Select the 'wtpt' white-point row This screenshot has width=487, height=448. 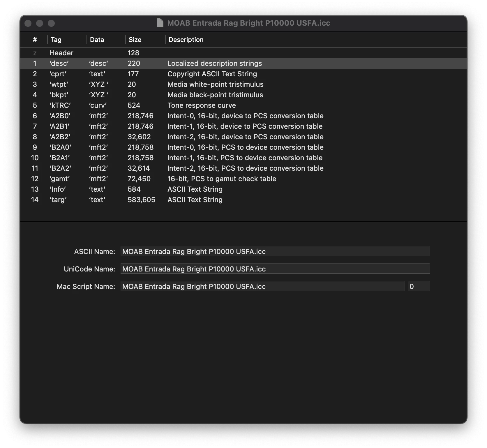tap(243, 84)
